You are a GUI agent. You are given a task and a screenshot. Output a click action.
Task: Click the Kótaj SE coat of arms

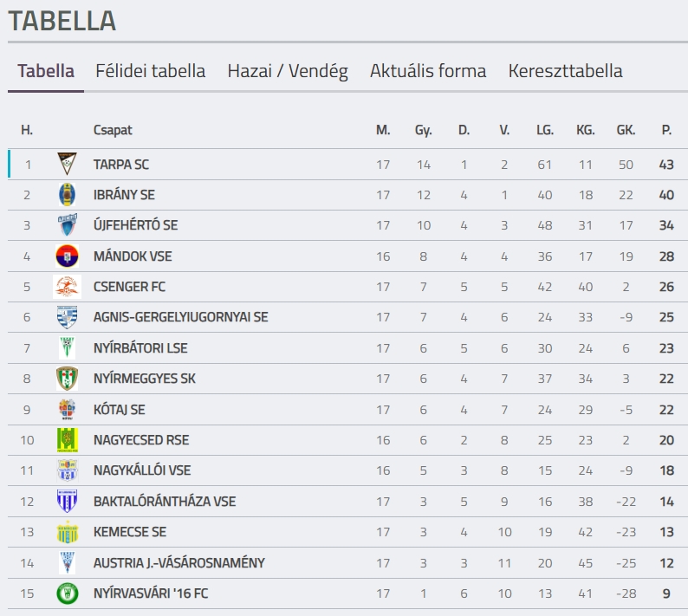point(67,409)
